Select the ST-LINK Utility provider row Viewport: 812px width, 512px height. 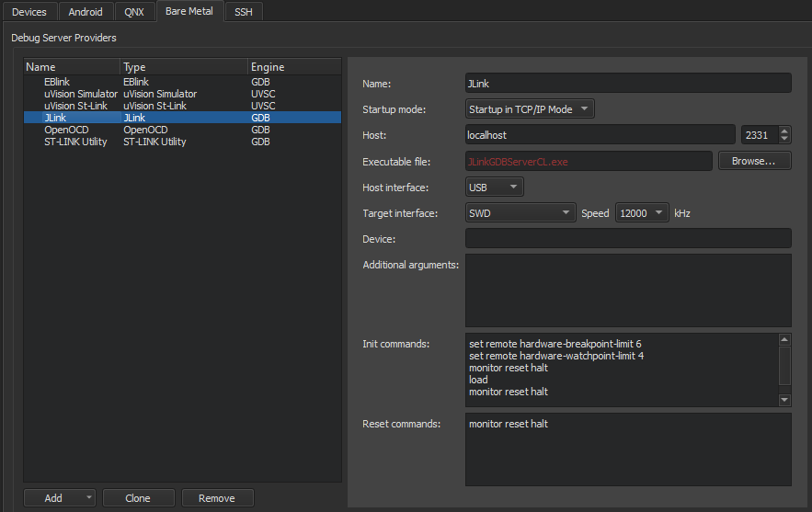(75, 142)
